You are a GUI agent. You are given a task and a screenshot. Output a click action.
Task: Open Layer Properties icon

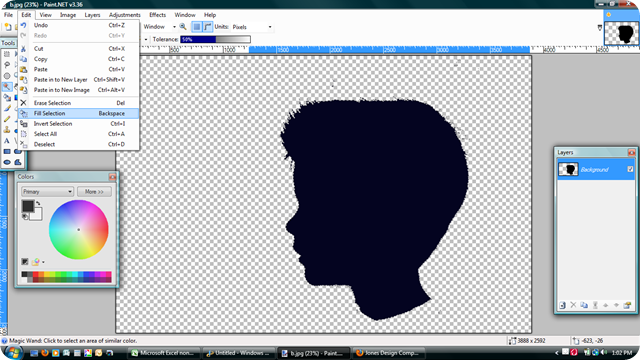pyautogui.click(x=627, y=305)
